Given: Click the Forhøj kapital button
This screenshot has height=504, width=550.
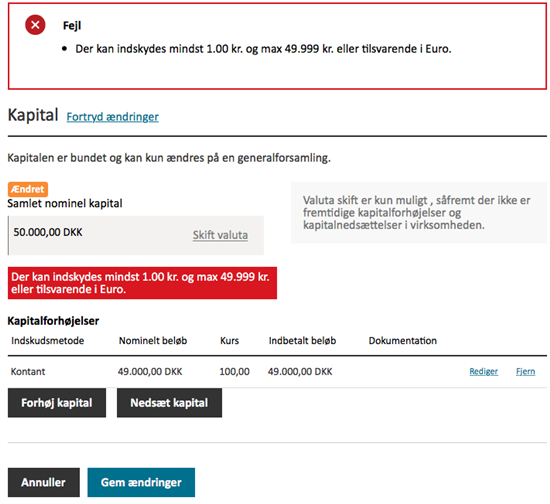Looking at the screenshot, I should (x=57, y=403).
